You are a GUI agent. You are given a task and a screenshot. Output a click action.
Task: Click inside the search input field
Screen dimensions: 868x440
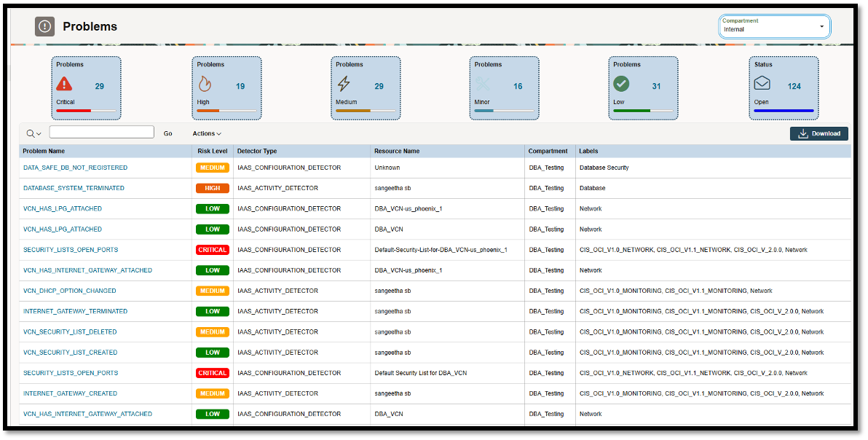[x=101, y=132]
